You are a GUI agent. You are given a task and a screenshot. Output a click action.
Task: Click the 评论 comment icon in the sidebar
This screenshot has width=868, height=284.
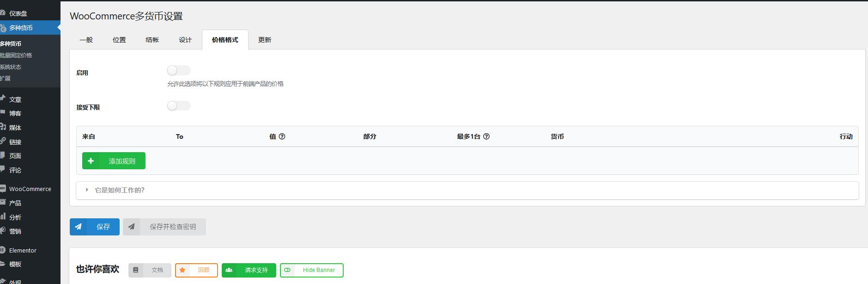click(x=3, y=170)
